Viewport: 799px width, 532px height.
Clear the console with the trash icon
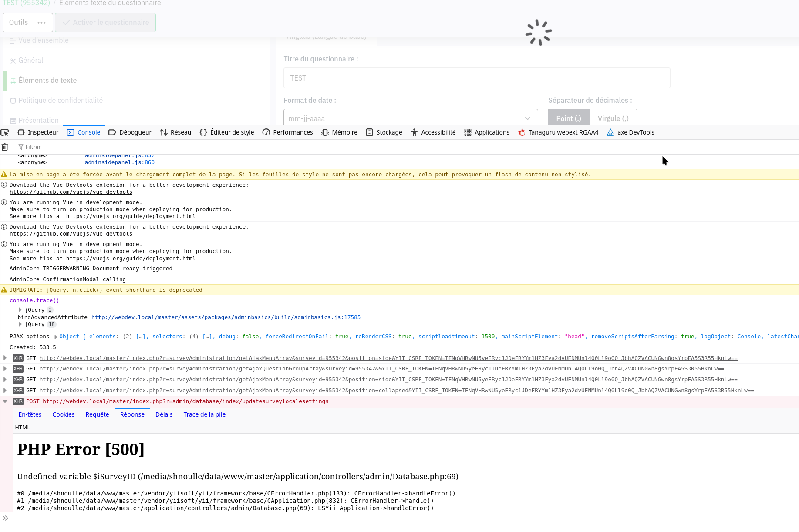5,147
